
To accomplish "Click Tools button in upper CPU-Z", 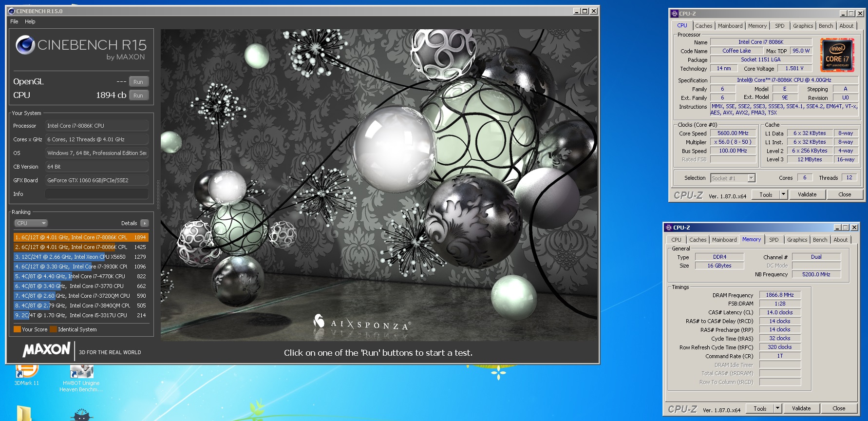I will [x=766, y=194].
